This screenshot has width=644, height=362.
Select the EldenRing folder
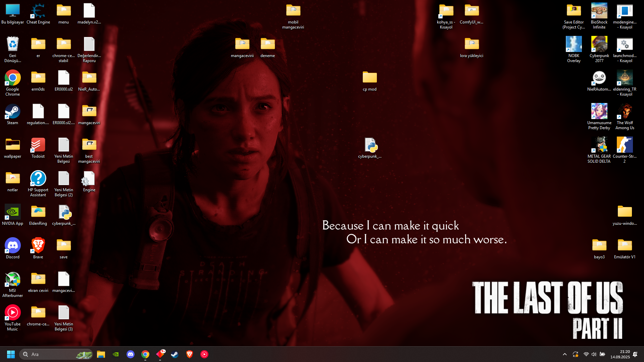(38, 215)
